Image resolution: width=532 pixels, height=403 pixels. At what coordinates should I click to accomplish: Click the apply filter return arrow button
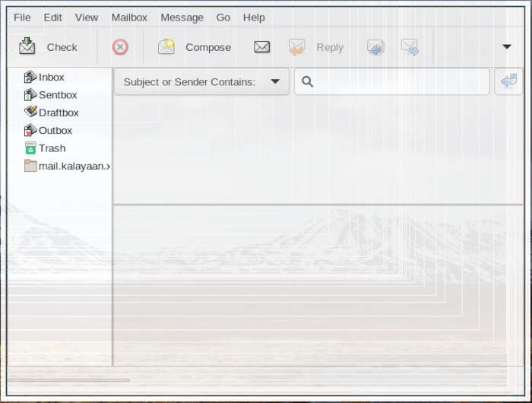coord(508,81)
